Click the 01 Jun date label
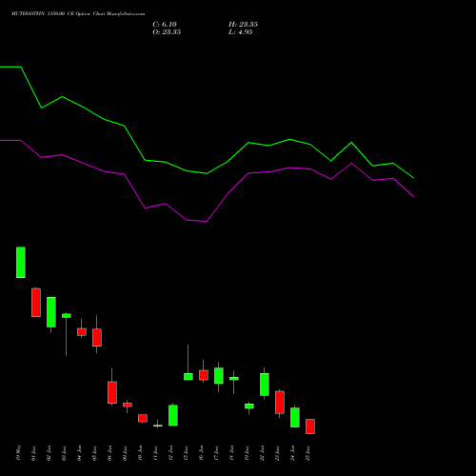Image resolution: width=476 pixels, height=476 pixels. click(33, 453)
